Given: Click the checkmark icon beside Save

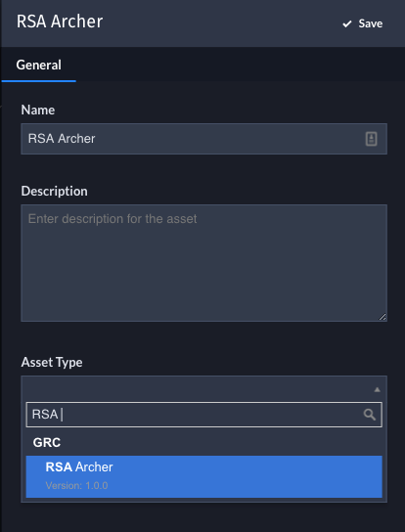Looking at the screenshot, I should coord(347,23).
